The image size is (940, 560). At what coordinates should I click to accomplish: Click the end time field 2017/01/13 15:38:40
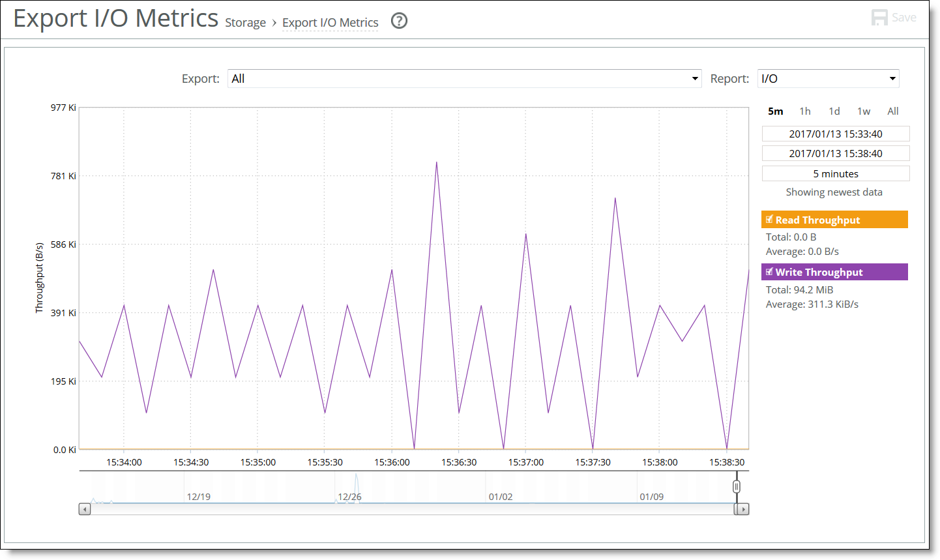point(835,153)
